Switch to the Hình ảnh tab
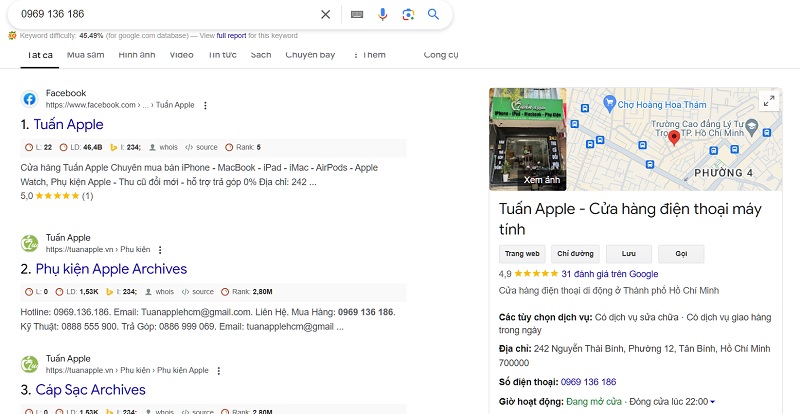Image resolution: width=800 pixels, height=414 pixels. (137, 55)
